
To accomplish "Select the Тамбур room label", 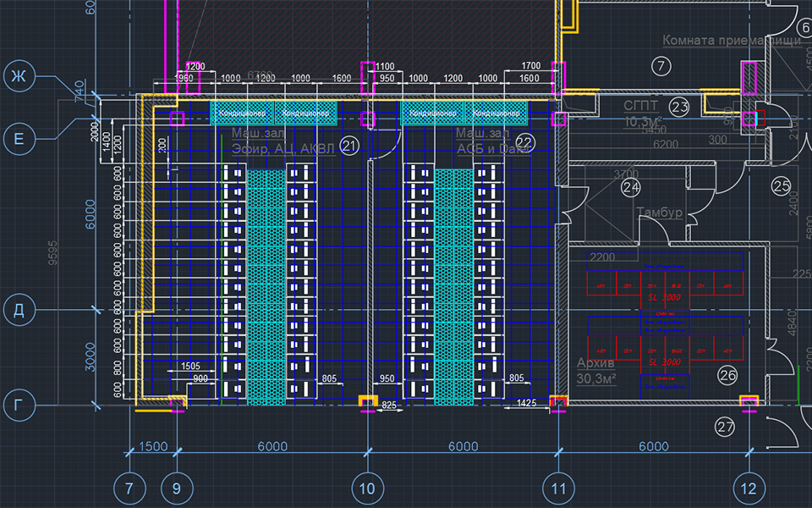I will 660,213.
